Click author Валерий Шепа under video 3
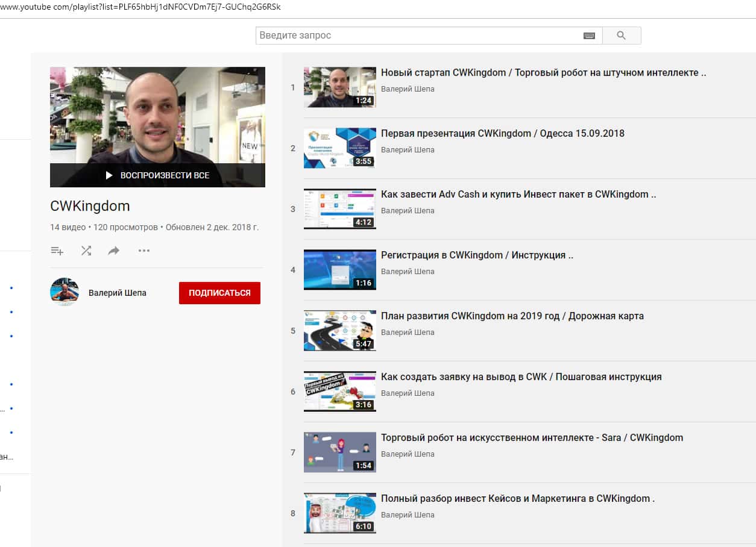This screenshot has height=547, width=756. click(408, 211)
